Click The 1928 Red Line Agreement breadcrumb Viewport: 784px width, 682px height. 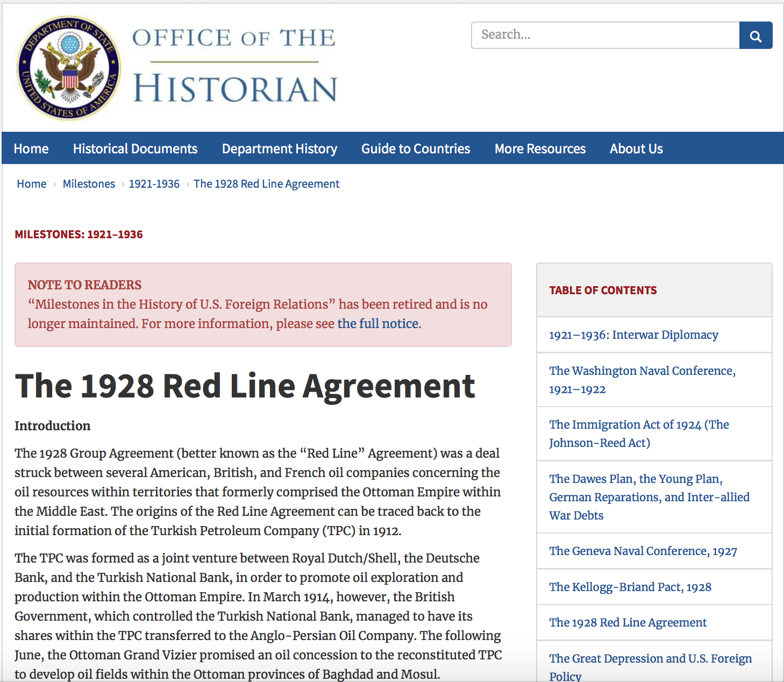point(267,184)
